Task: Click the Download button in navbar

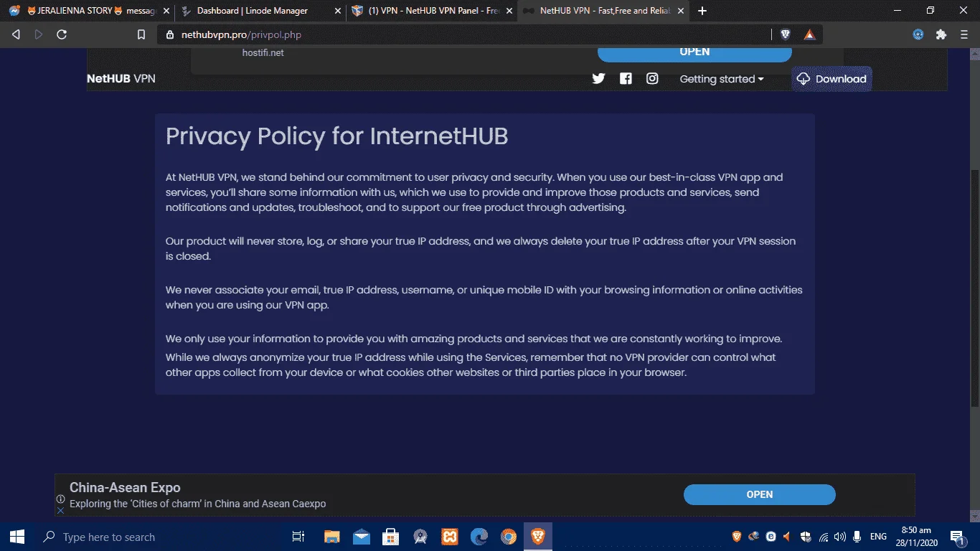Action: [x=831, y=79]
